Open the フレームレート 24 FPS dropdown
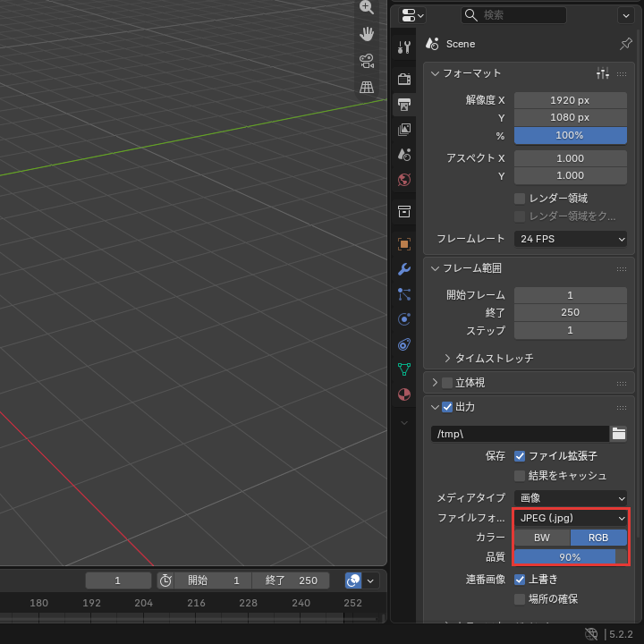The width and height of the screenshot is (644, 644). coord(571,239)
